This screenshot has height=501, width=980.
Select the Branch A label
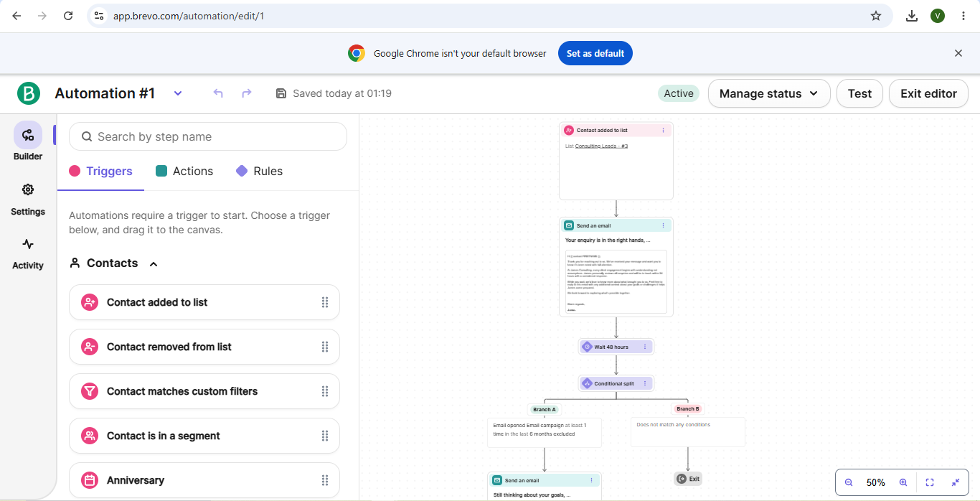544,409
